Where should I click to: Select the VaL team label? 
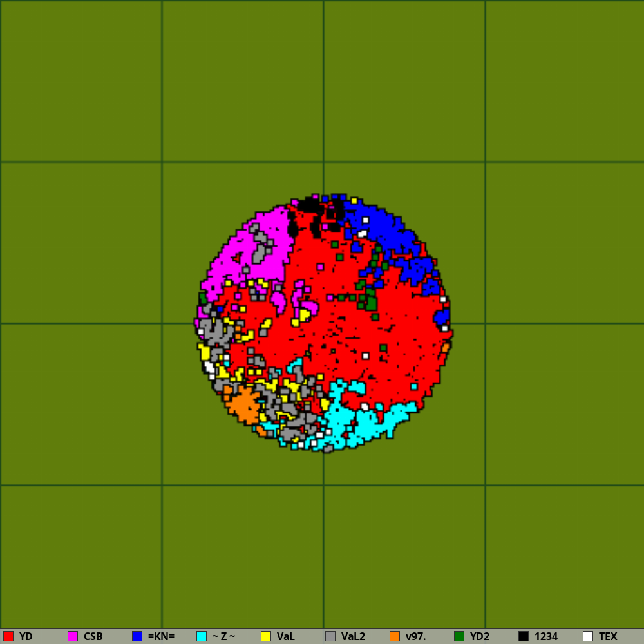[285, 637]
